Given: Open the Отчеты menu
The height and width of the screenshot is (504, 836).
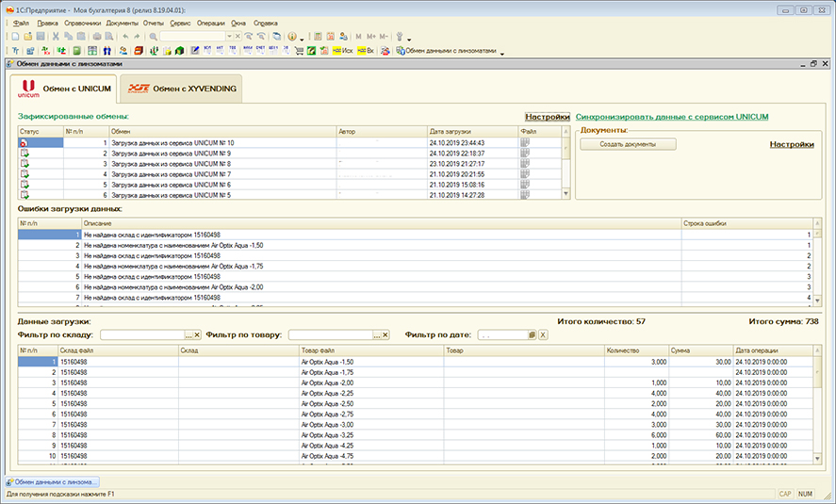Looking at the screenshot, I should (x=156, y=22).
